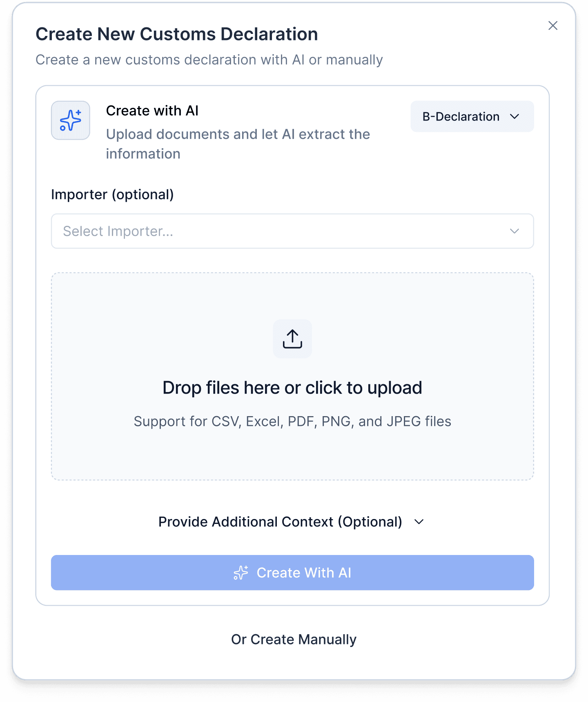
Task: Click the Upload documents description text
Action: click(238, 144)
